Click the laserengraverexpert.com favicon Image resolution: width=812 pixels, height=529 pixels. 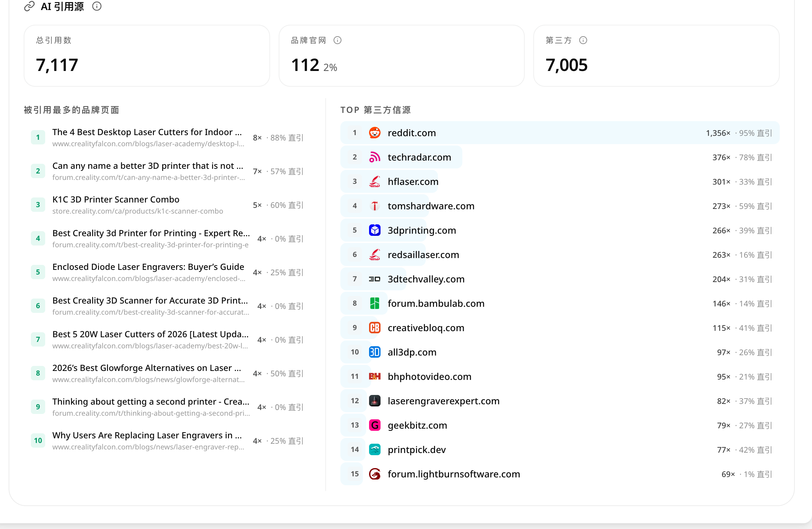[x=375, y=401]
